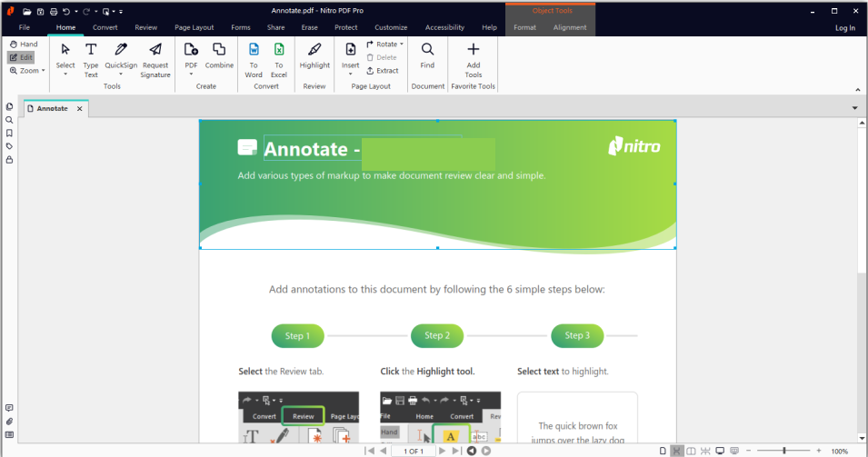
Task: Go to first page button
Action: click(x=370, y=451)
